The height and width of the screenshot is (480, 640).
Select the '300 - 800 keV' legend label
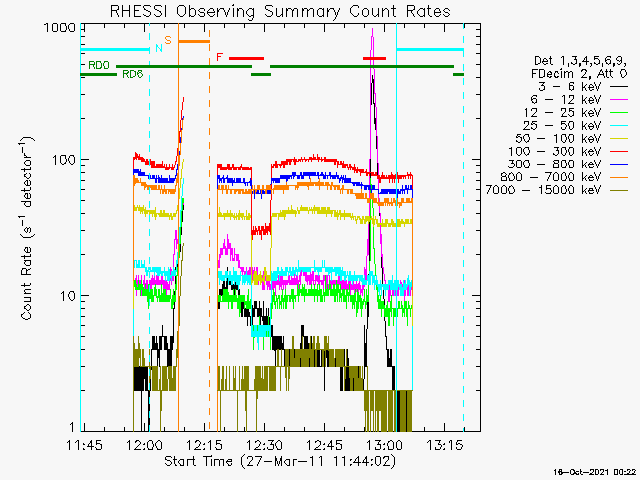click(x=555, y=164)
